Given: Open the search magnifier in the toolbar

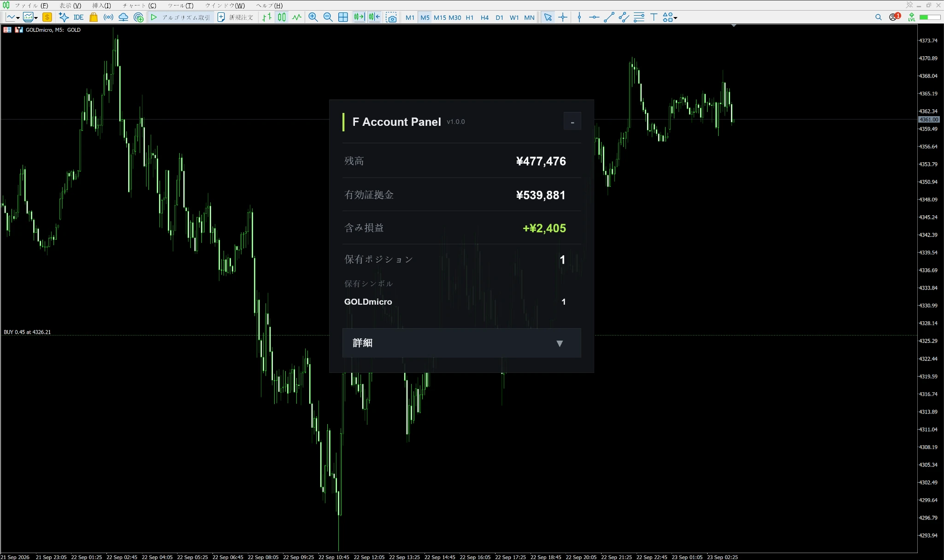Looking at the screenshot, I should pyautogui.click(x=879, y=18).
